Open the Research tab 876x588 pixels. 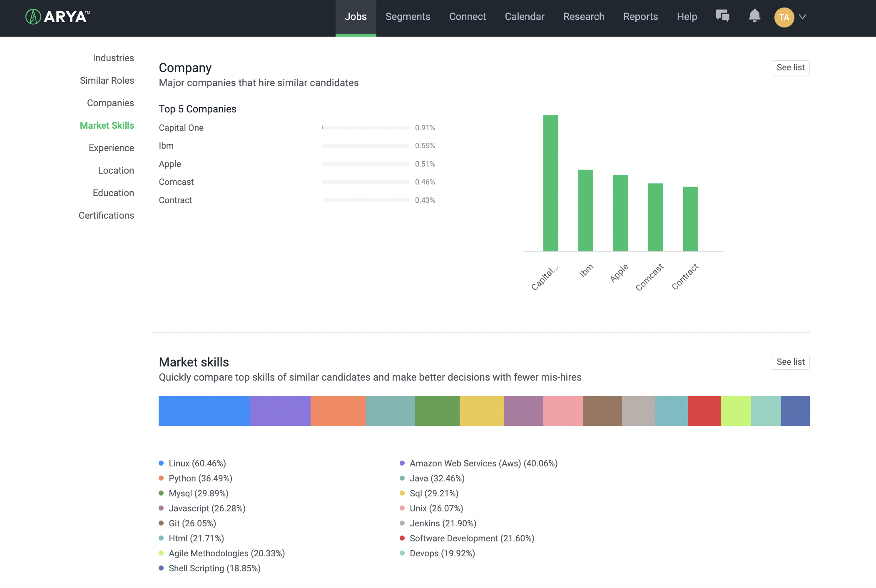point(584,17)
